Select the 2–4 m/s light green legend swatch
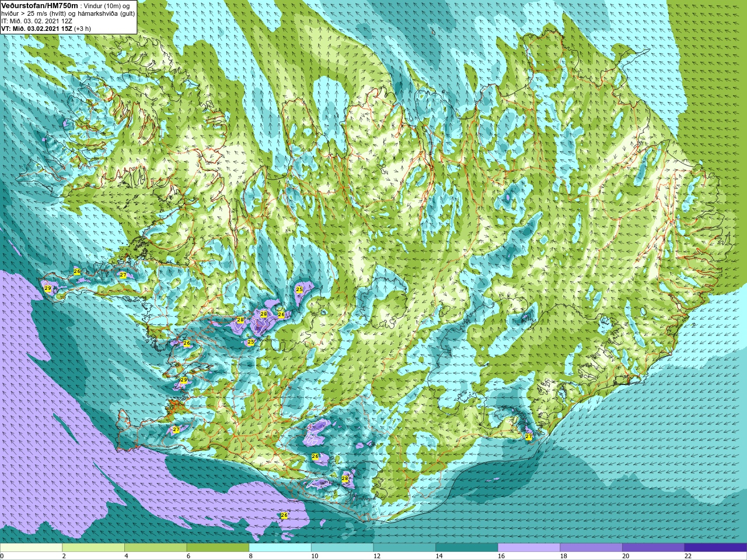 click(93, 548)
